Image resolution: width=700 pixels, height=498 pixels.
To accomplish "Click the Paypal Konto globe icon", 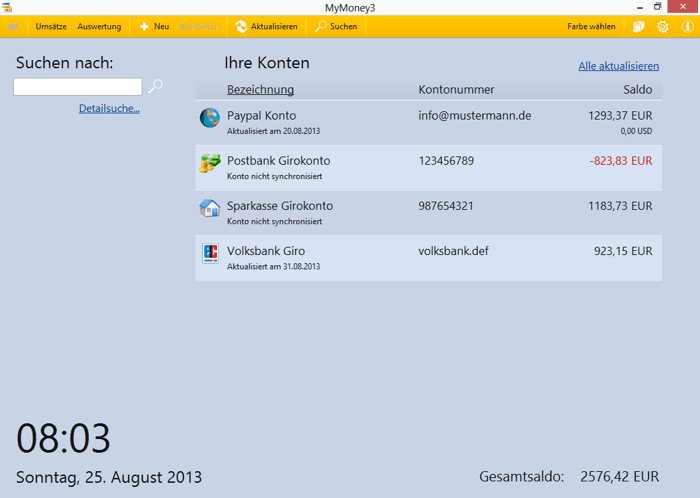I will (x=210, y=118).
